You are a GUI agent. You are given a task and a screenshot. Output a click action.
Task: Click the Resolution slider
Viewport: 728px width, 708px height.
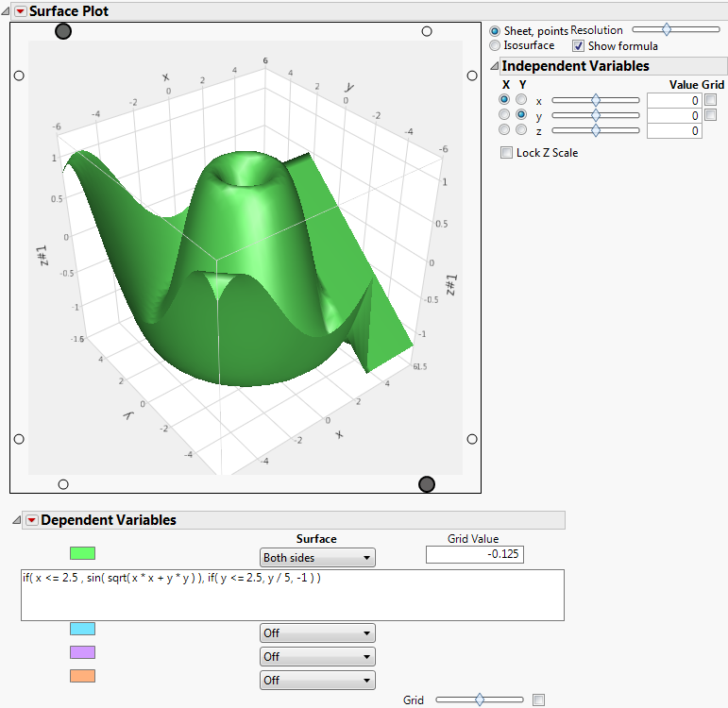675,30
